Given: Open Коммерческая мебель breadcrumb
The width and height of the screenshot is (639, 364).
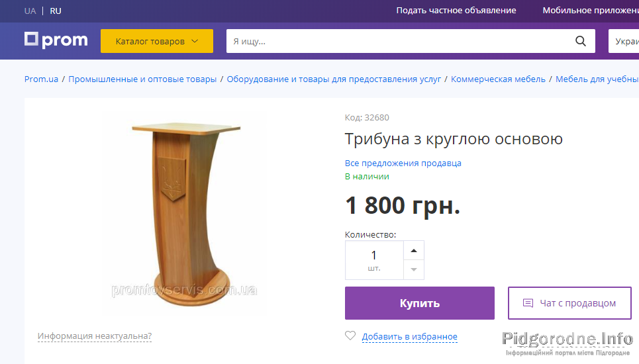Looking at the screenshot, I should (498, 79).
